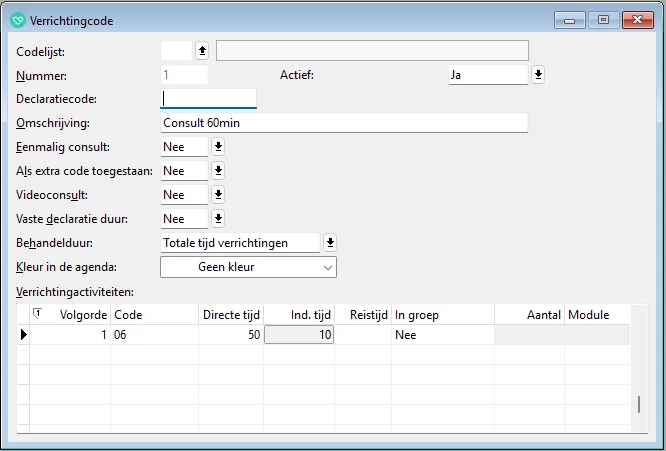The height and width of the screenshot is (451, 666).
Task: Select the row indicator arrow of first row
Action: pos(24,335)
